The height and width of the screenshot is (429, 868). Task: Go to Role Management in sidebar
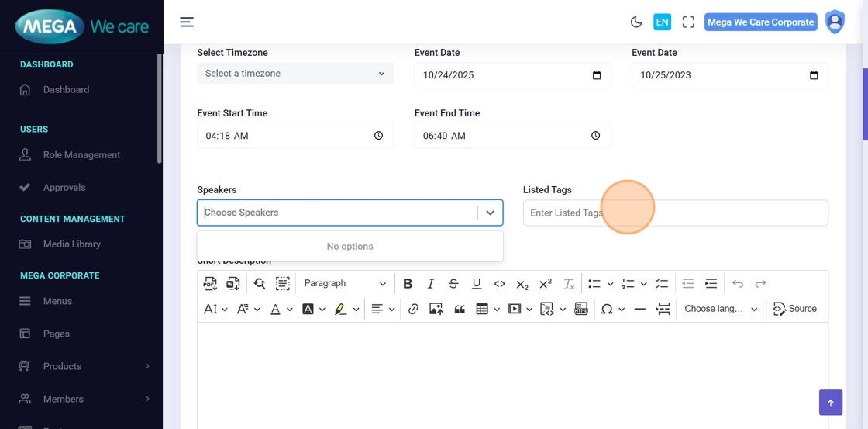(x=81, y=155)
